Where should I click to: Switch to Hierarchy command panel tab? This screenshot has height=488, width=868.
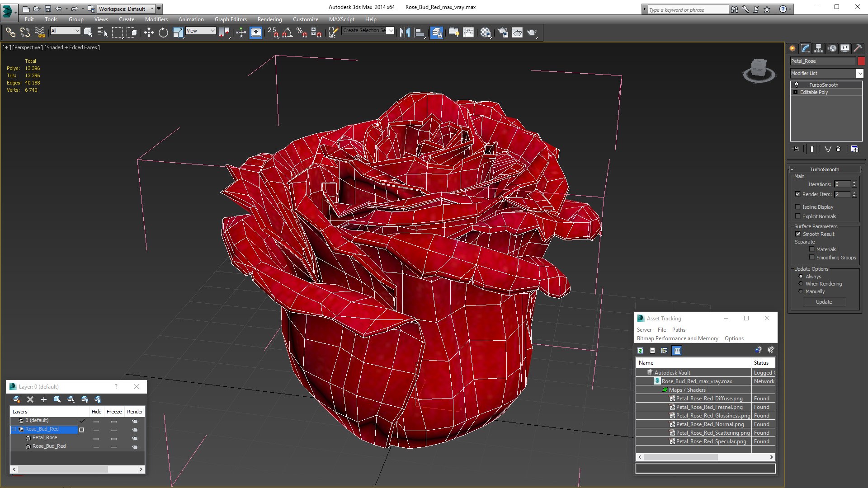(819, 48)
